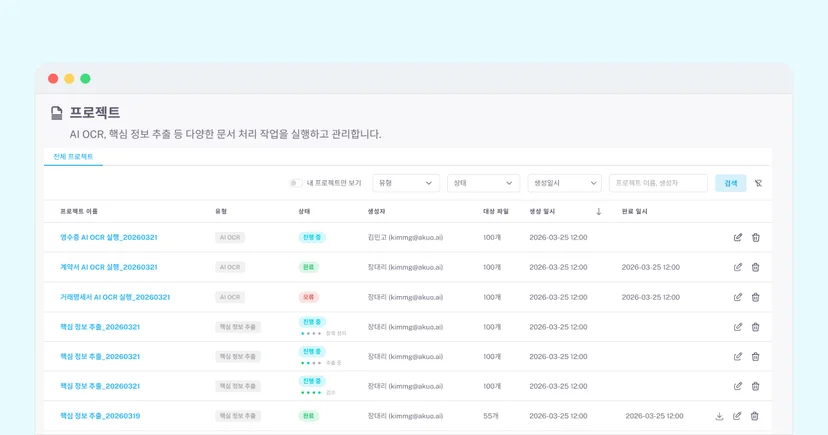Image resolution: width=828 pixels, height=435 pixels.
Task: Edit the 핵심 정보 추출 project at 항목 정의 step
Action: [x=738, y=327]
